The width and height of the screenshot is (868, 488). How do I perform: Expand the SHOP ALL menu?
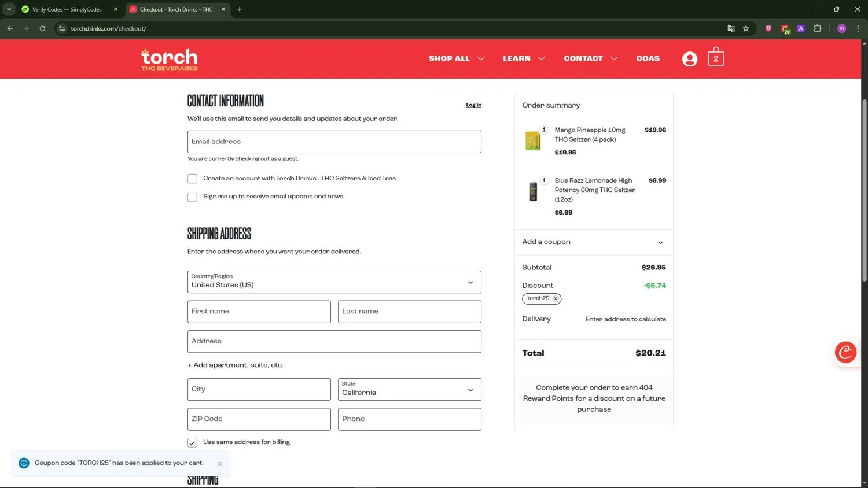[x=456, y=58]
